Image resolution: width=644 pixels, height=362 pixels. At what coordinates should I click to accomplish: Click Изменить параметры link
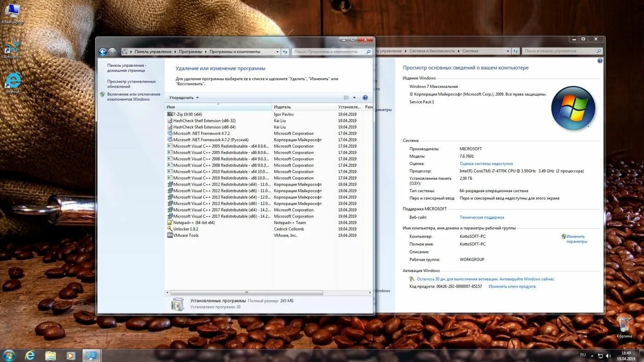tap(577, 239)
